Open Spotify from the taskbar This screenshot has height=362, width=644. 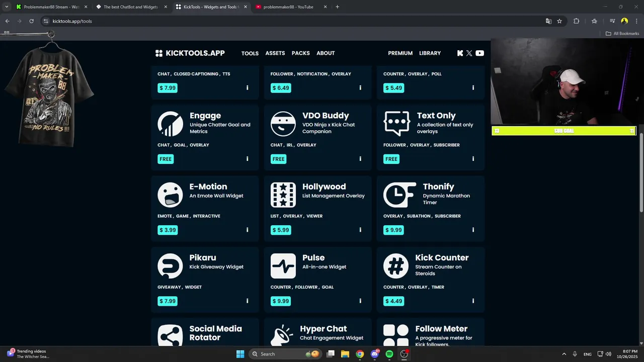[389, 354]
